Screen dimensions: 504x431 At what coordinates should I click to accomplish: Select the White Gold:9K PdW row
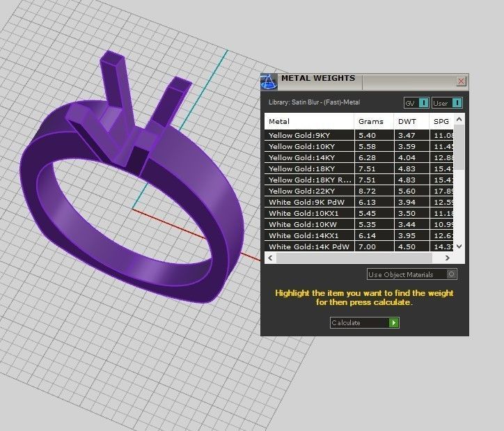point(359,202)
